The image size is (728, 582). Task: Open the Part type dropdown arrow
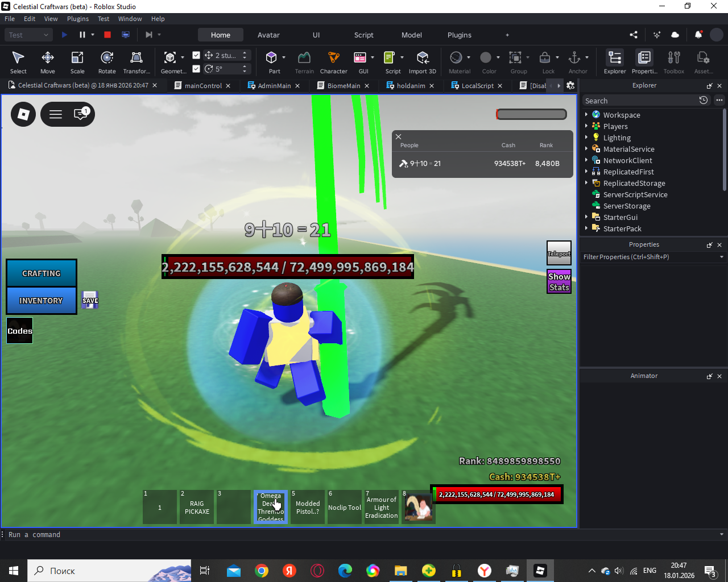pos(284,57)
